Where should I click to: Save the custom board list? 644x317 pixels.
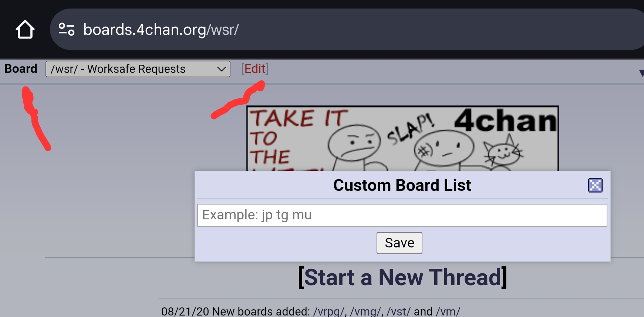click(x=399, y=243)
